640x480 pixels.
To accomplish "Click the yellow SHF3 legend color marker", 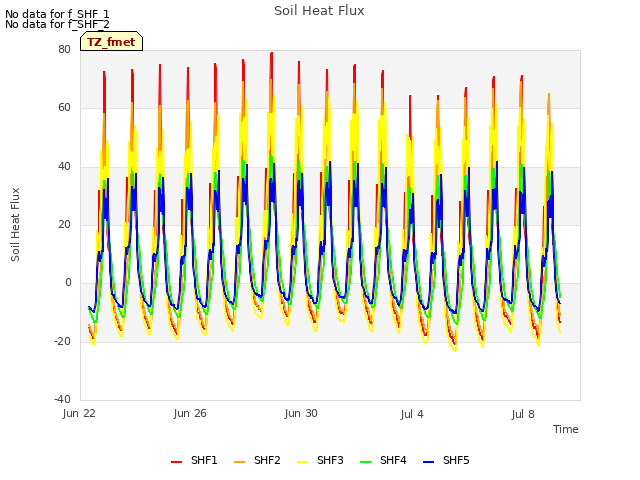I will tap(302, 462).
